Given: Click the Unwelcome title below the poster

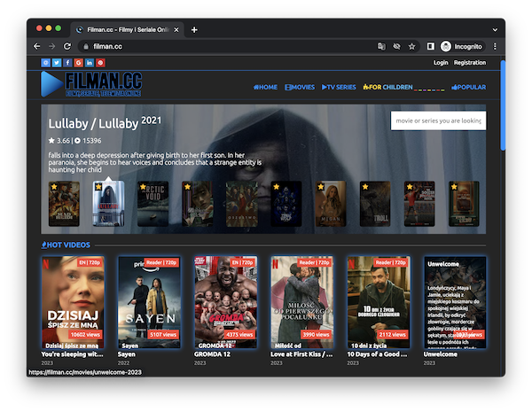Looking at the screenshot, I should [441, 354].
